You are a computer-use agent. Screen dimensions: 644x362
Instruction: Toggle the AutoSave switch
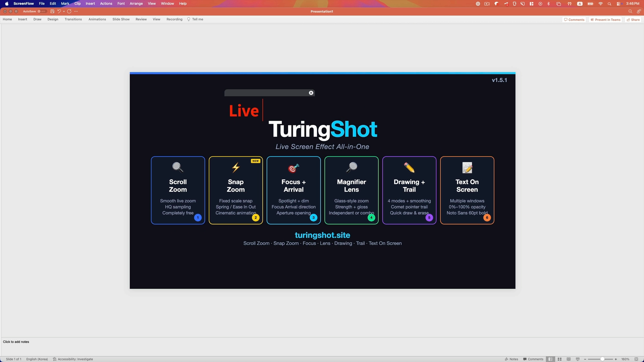click(x=42, y=11)
